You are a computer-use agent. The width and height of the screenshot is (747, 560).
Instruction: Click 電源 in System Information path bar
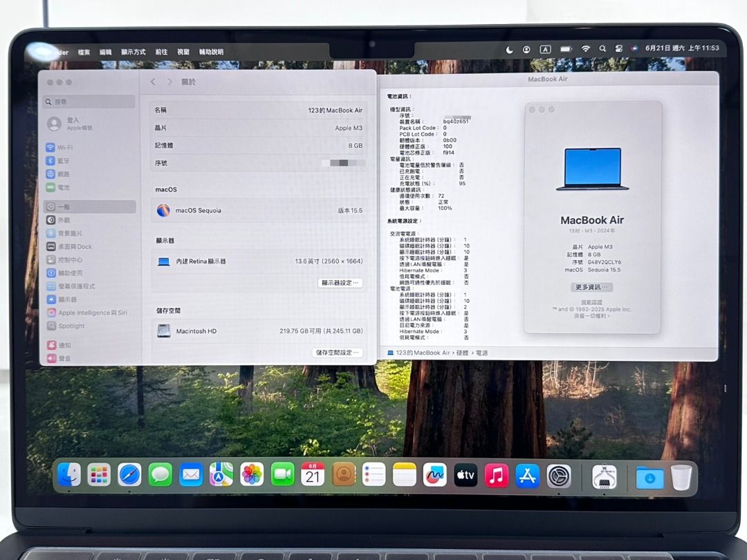[x=481, y=353]
